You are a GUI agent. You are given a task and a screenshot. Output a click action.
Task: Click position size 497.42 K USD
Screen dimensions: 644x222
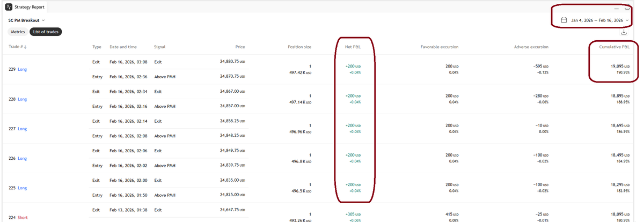(300, 72)
